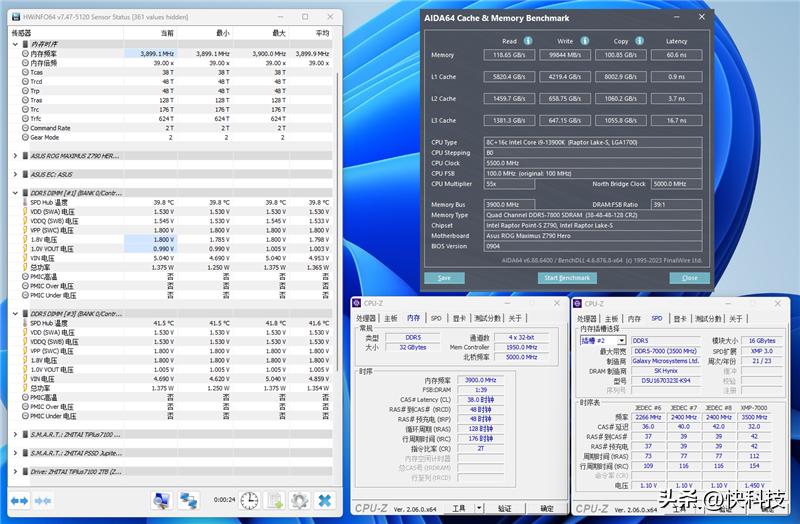Image resolution: width=800 pixels, height=524 pixels.
Task: Open the sensor search magnifier icon
Action: point(159,500)
